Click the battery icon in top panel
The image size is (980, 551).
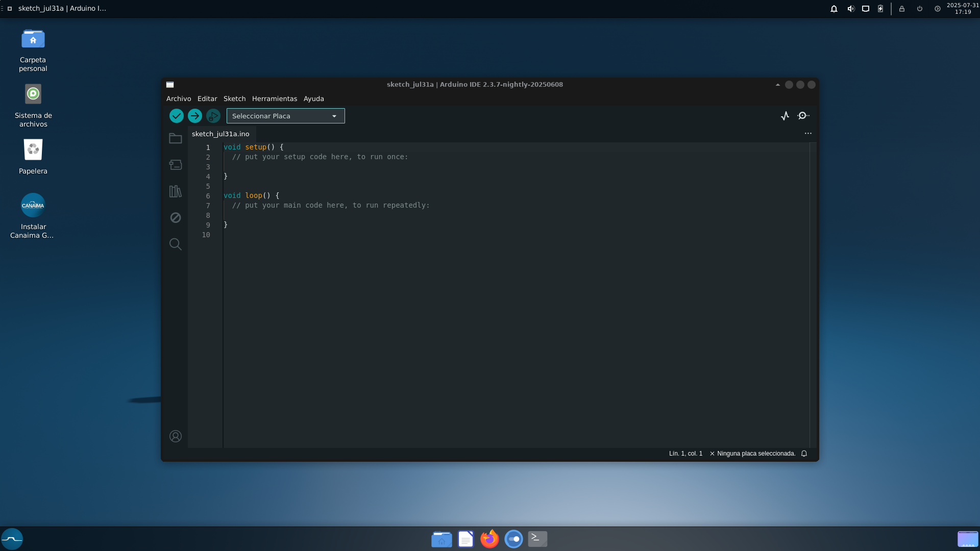pyautogui.click(x=880, y=9)
